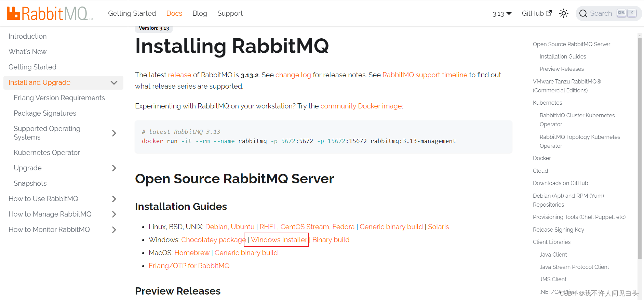The image size is (644, 300).
Task: Open RHEL, CentOS Stream, Fedora guide
Action: [307, 227]
